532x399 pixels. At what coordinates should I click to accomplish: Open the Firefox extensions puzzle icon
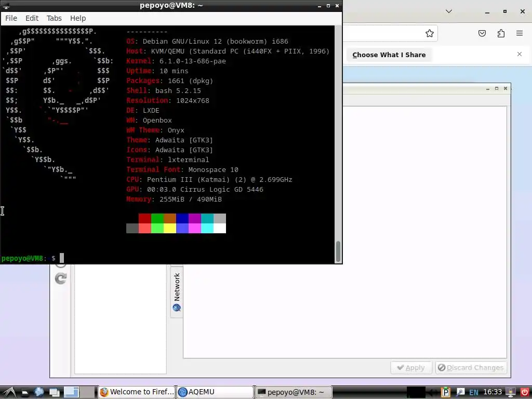tap(501, 33)
